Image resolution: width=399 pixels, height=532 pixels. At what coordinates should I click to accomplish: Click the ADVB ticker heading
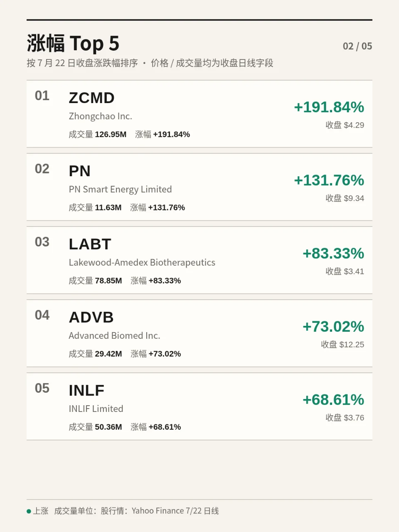tap(91, 318)
